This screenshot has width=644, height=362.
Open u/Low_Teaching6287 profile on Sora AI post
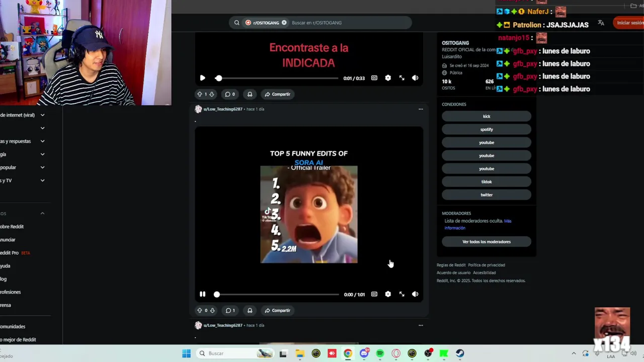click(x=223, y=109)
